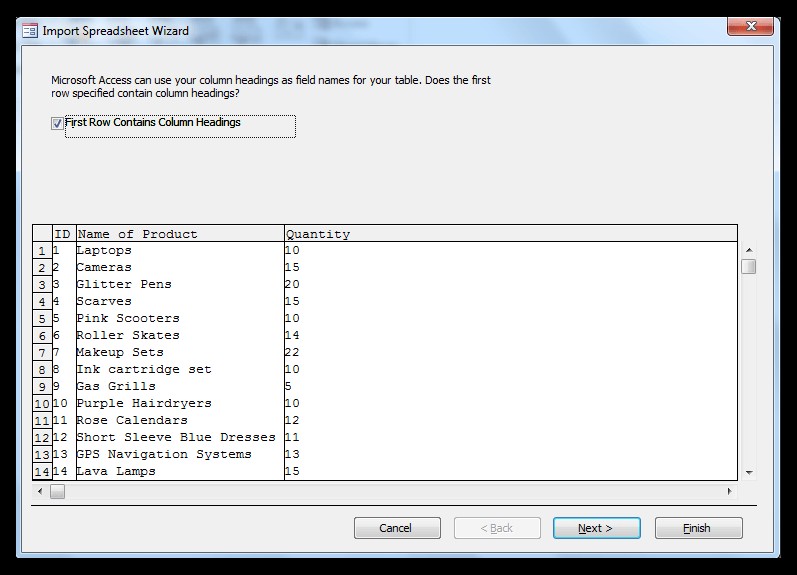
Task: Click the horizontal scrollbar right arrow
Action: (x=729, y=491)
